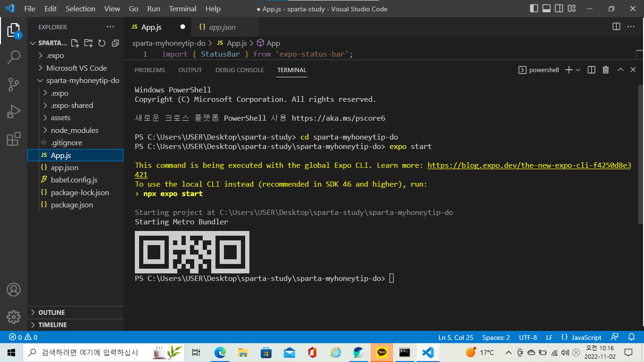Open Explorer's Views and More Actions ellipsis
The height and width of the screenshot is (362, 644).
[110, 27]
